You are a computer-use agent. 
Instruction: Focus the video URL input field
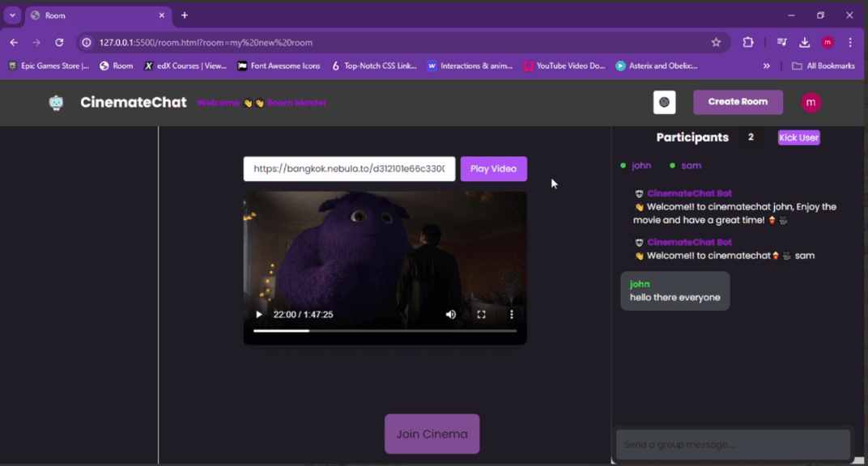click(x=349, y=168)
